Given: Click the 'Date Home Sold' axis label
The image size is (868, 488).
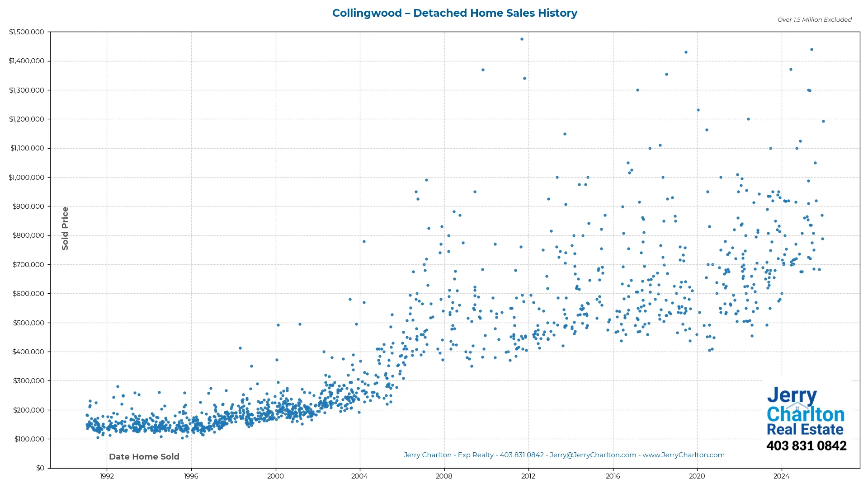Looking at the screenshot, I should click(x=144, y=457).
